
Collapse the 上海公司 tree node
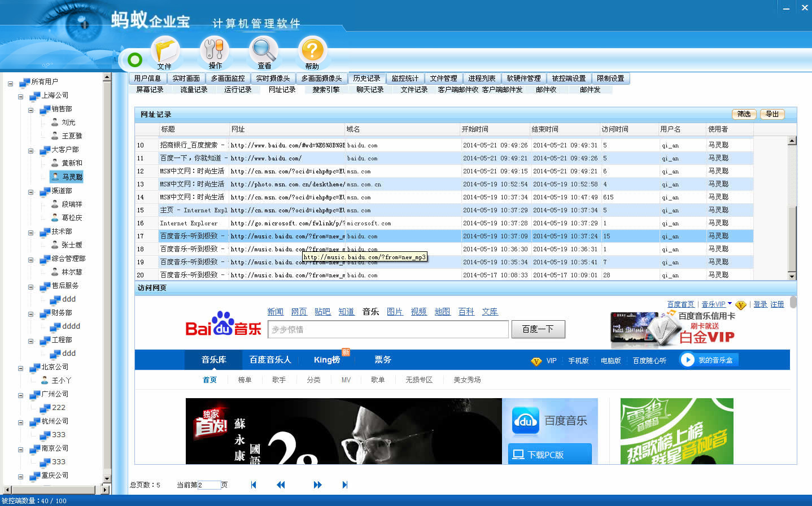pyautogui.click(x=21, y=96)
